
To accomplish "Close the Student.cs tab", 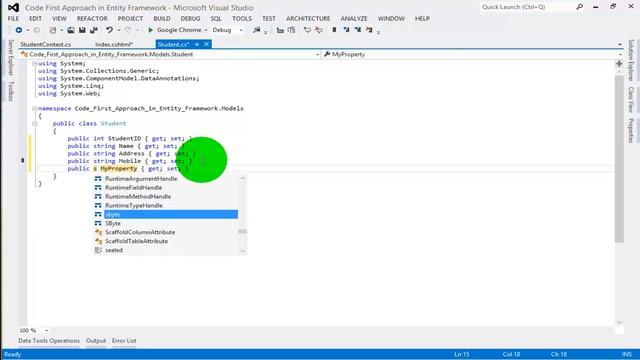I will pyautogui.click(x=207, y=44).
